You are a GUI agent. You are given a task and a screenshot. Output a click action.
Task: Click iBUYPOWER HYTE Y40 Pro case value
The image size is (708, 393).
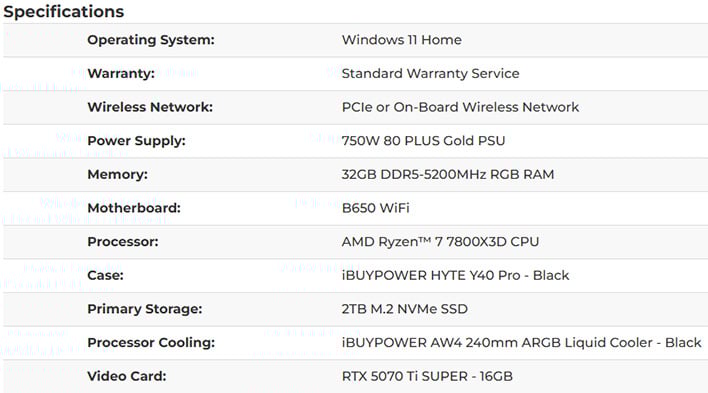[x=455, y=275]
